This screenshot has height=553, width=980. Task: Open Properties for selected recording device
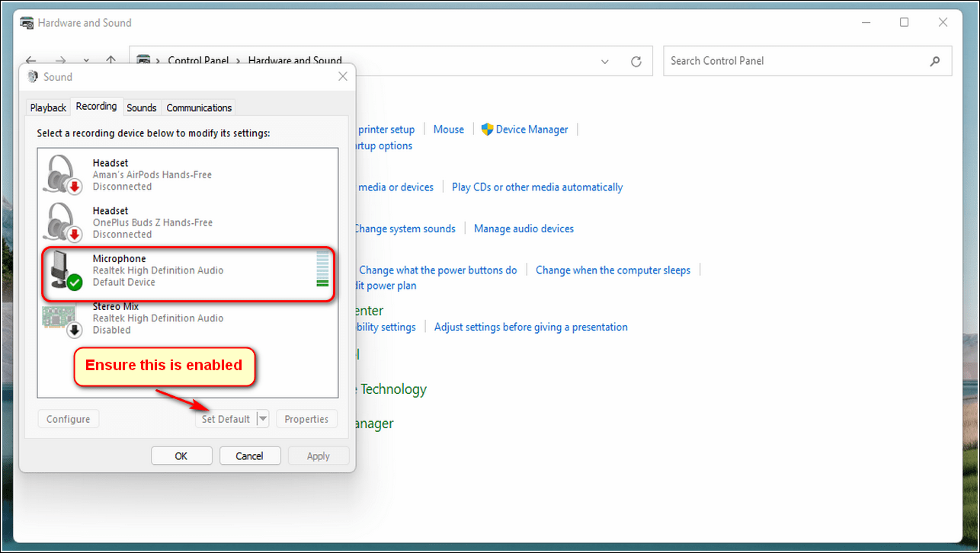click(306, 419)
